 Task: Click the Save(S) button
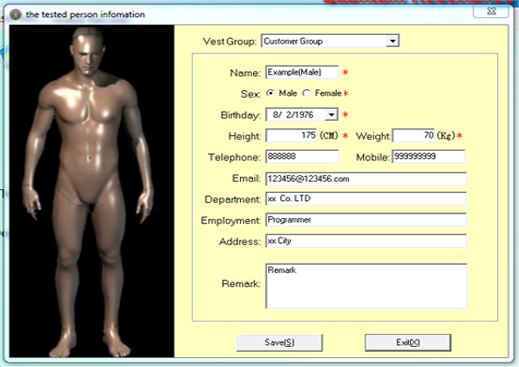tap(279, 343)
